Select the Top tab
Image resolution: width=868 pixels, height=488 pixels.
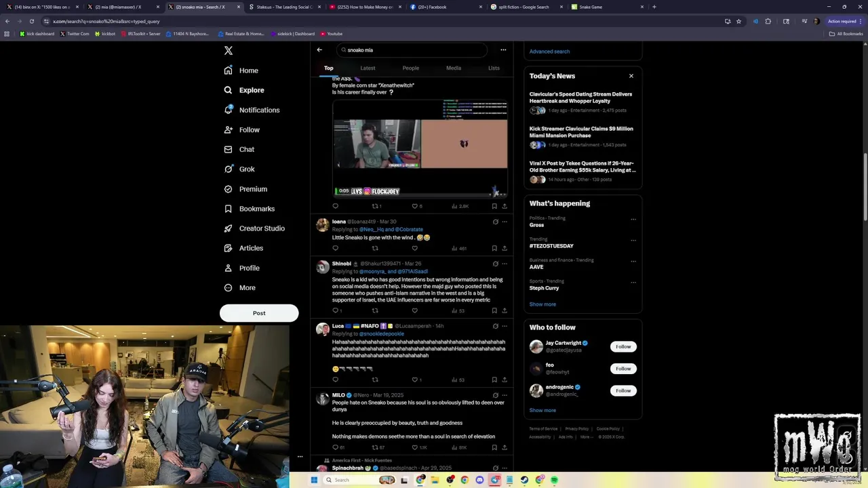coord(328,68)
